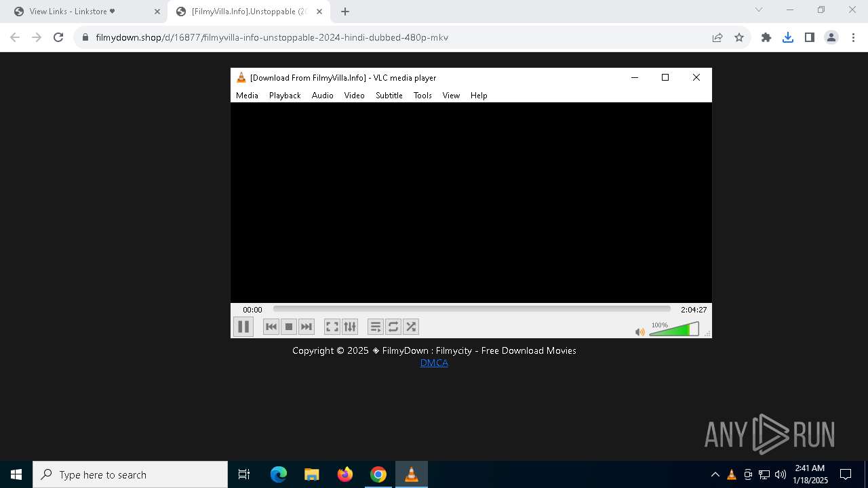Open Task View on taskbar

coord(244,474)
